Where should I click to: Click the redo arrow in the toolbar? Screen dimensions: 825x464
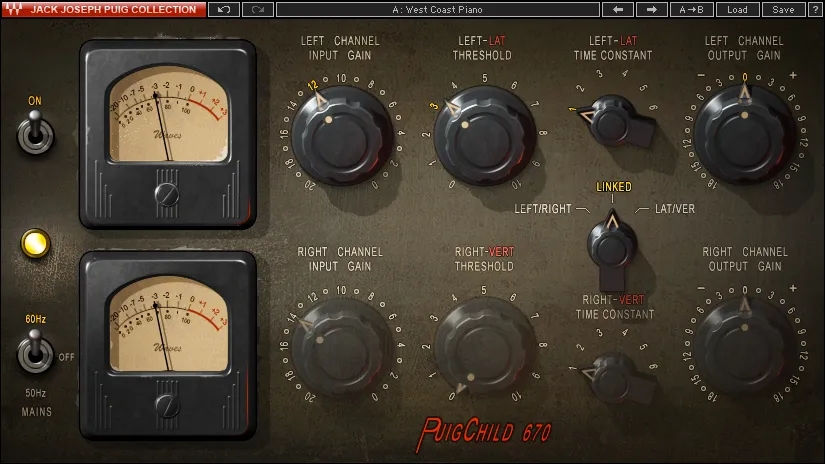pyautogui.click(x=257, y=9)
